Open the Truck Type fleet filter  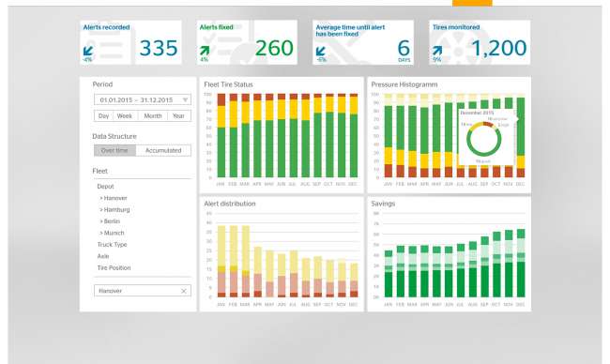(x=112, y=245)
